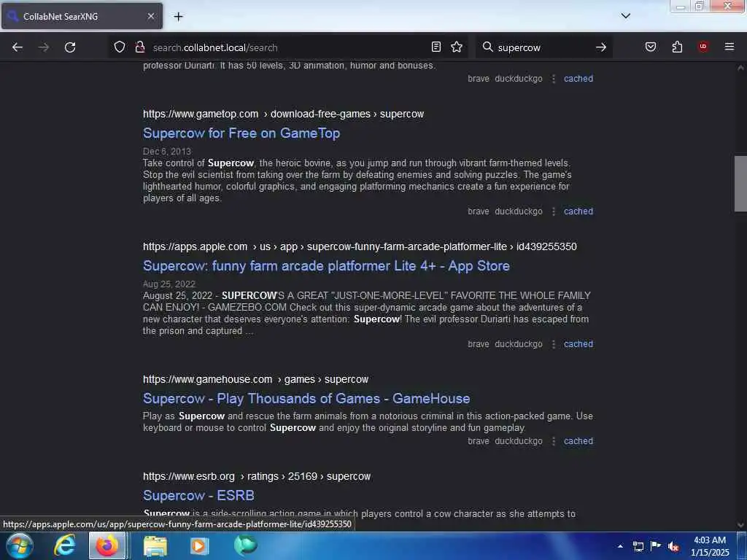The width and height of the screenshot is (747, 560).
Task: Open the media player taskbar icon
Action: point(199,545)
